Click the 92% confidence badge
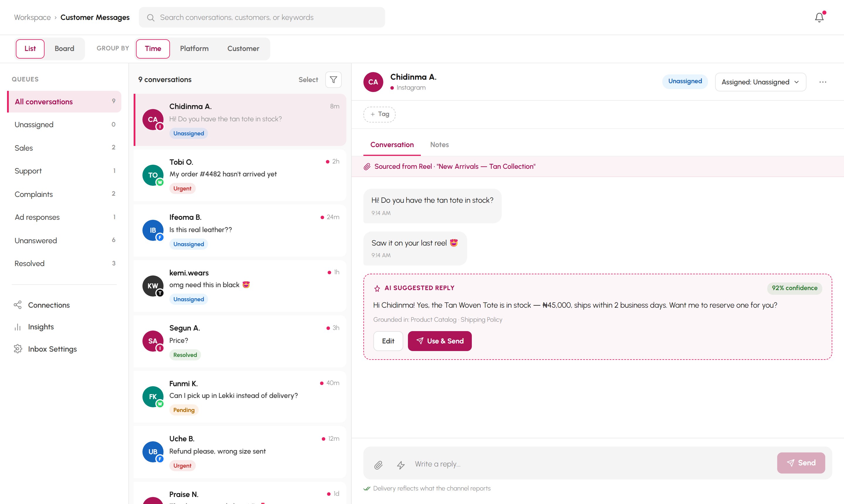 [x=794, y=288]
